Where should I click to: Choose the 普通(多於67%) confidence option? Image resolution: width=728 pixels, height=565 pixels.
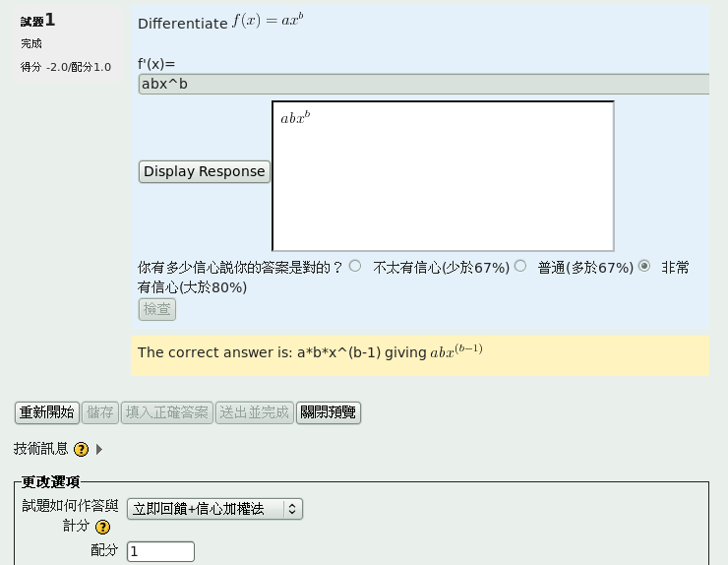point(520,266)
